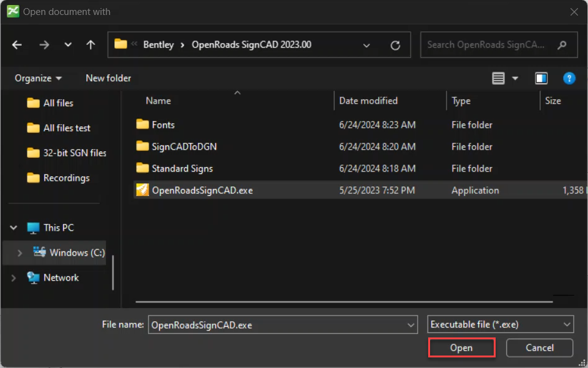
Task: Click the Open button
Action: coord(462,348)
